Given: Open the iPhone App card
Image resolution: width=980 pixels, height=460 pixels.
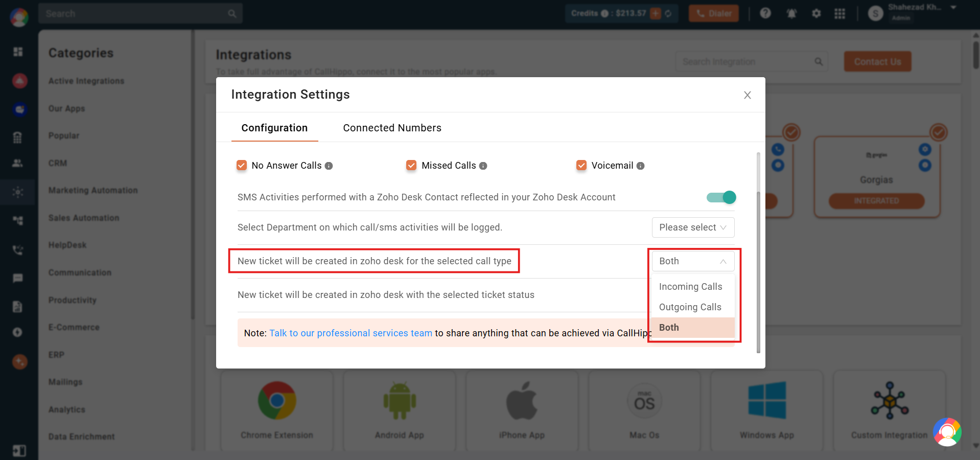Looking at the screenshot, I should pos(522,410).
